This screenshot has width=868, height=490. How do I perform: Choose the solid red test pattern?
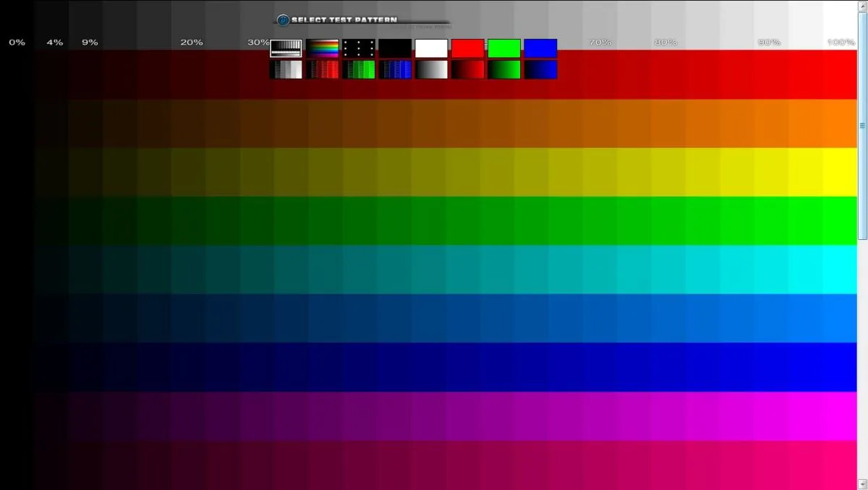pyautogui.click(x=468, y=48)
